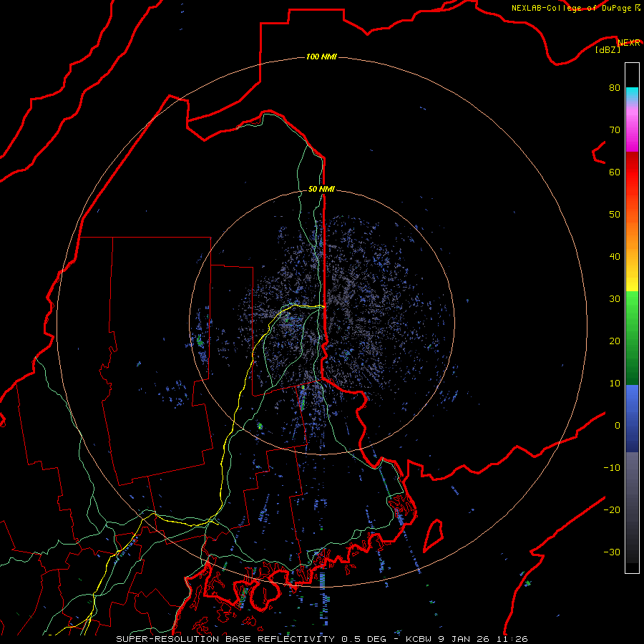644x644 pixels.
Task: Click the 100 NMI range ring label
Action: (321, 57)
